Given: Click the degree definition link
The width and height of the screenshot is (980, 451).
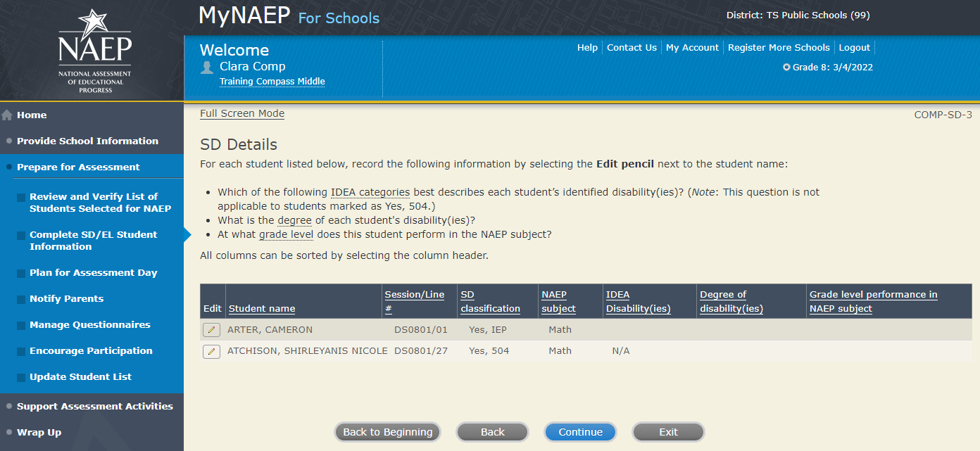Looking at the screenshot, I should tap(294, 220).
